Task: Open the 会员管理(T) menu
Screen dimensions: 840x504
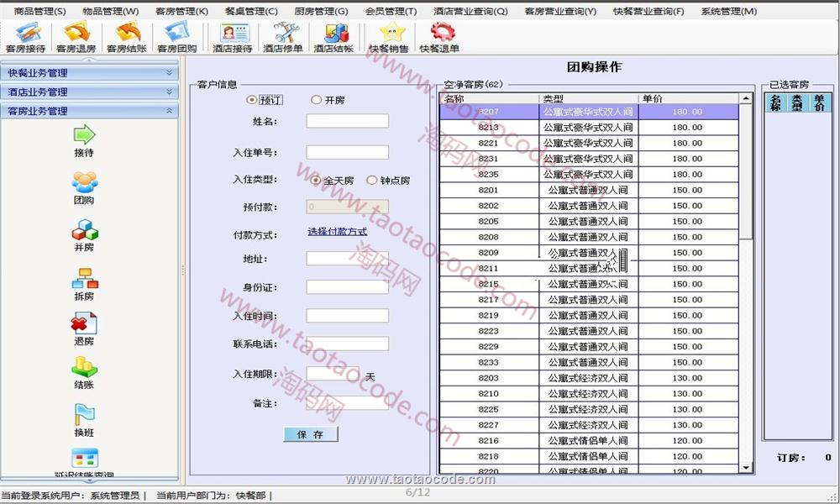Action: (x=391, y=11)
